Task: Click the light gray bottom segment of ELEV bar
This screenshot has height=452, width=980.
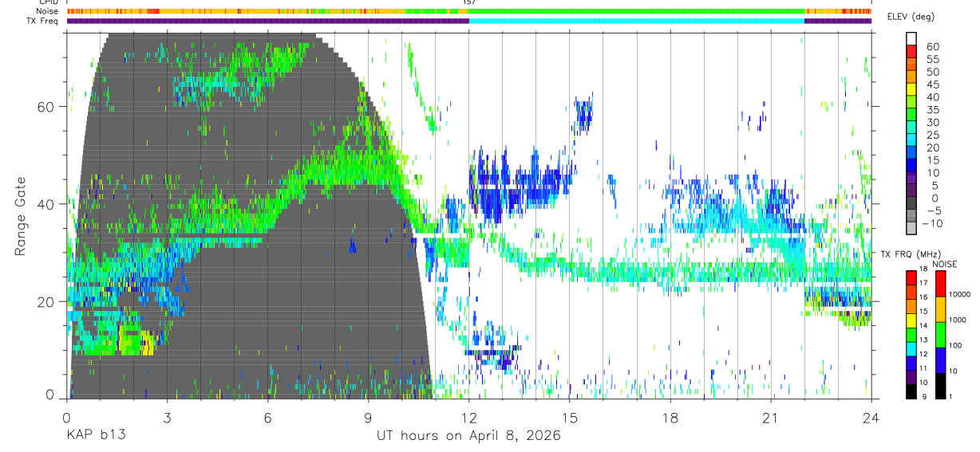Action: click(911, 226)
